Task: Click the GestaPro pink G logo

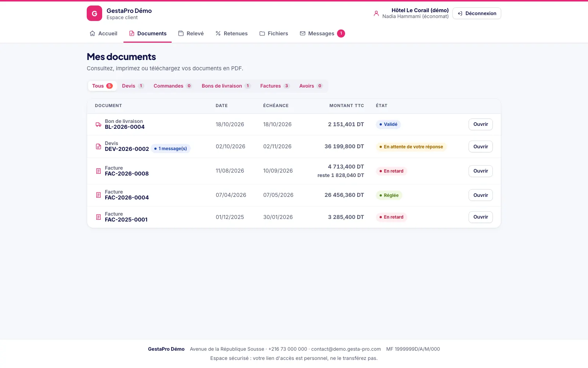Action: [x=94, y=13]
